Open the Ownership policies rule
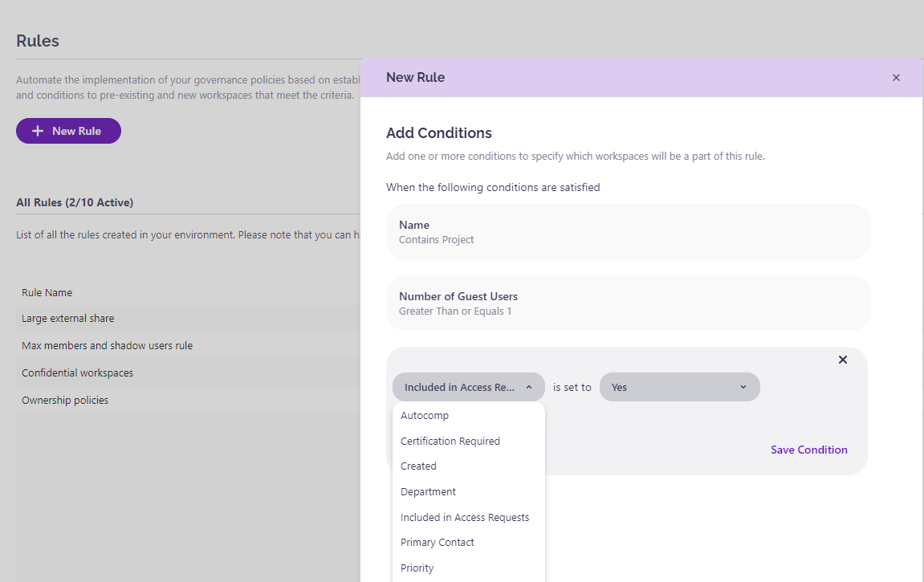This screenshot has width=924, height=582. (x=64, y=401)
